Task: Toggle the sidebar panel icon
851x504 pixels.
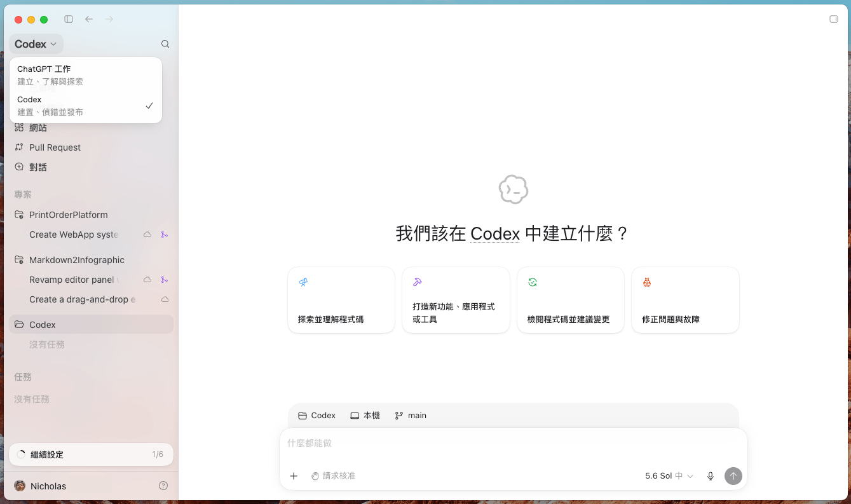Action: point(69,19)
